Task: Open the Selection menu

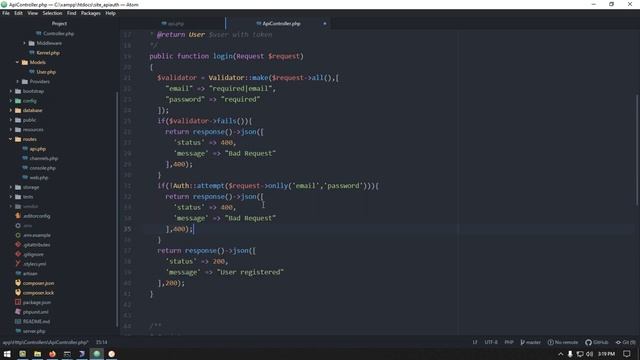Action: click(x=52, y=13)
